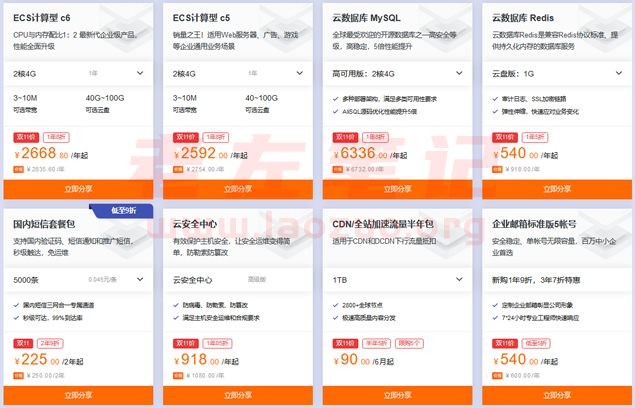Click 立即分享 under 企业邮箱标准版5帐号
The height and width of the screenshot is (408, 635).
tap(557, 395)
